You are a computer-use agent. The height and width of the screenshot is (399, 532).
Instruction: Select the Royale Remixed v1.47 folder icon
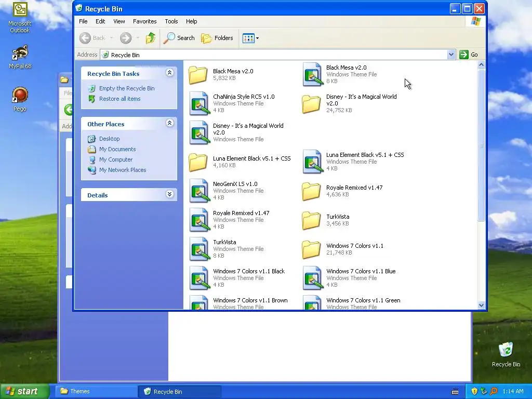(311, 191)
